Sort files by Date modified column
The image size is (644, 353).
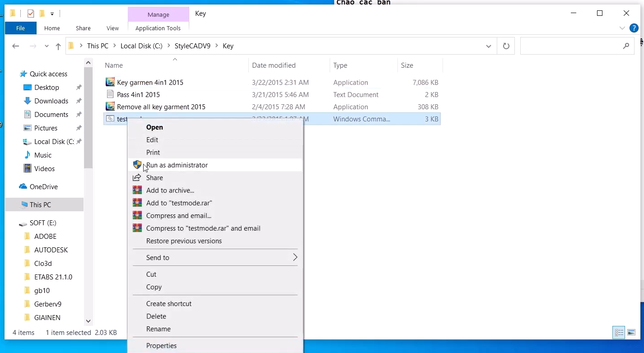tap(274, 65)
